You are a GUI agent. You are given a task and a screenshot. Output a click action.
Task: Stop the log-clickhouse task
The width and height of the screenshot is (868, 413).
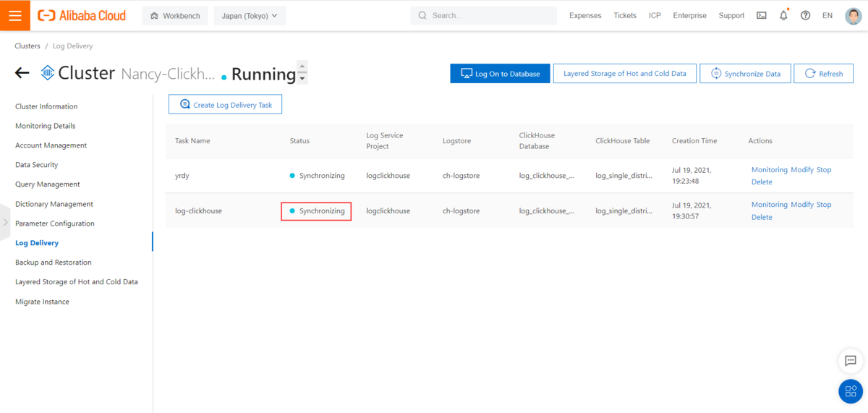(x=824, y=205)
